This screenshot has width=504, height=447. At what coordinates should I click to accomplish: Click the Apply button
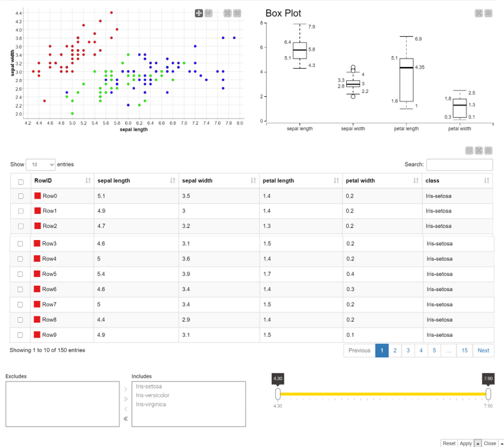tap(465, 443)
